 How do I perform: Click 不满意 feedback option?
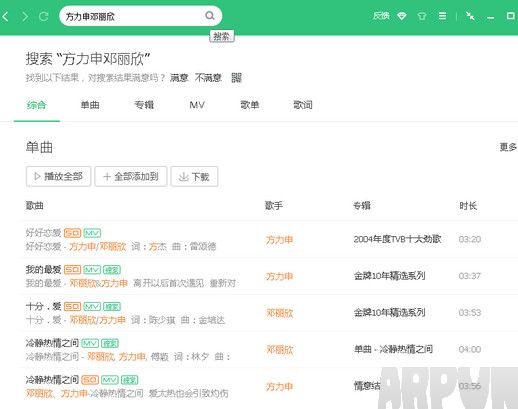pos(208,78)
